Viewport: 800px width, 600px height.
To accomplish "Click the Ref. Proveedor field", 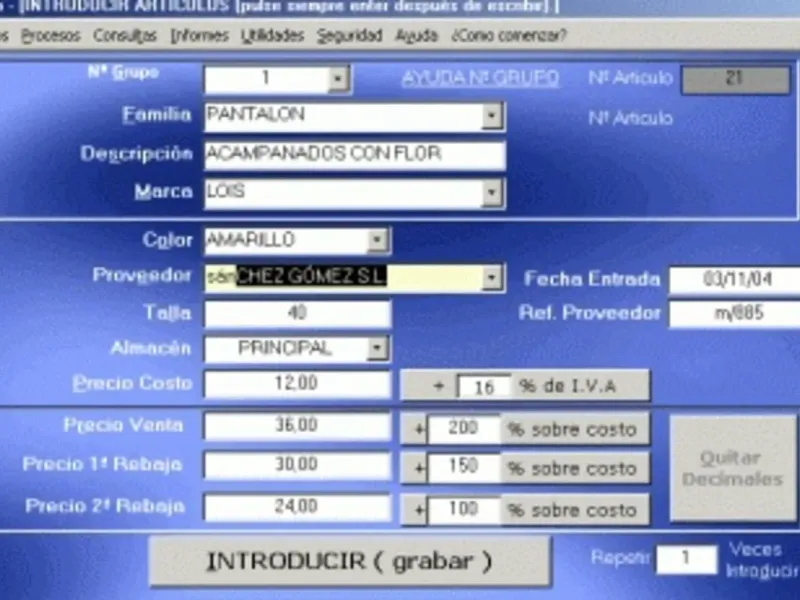I will tap(735, 313).
